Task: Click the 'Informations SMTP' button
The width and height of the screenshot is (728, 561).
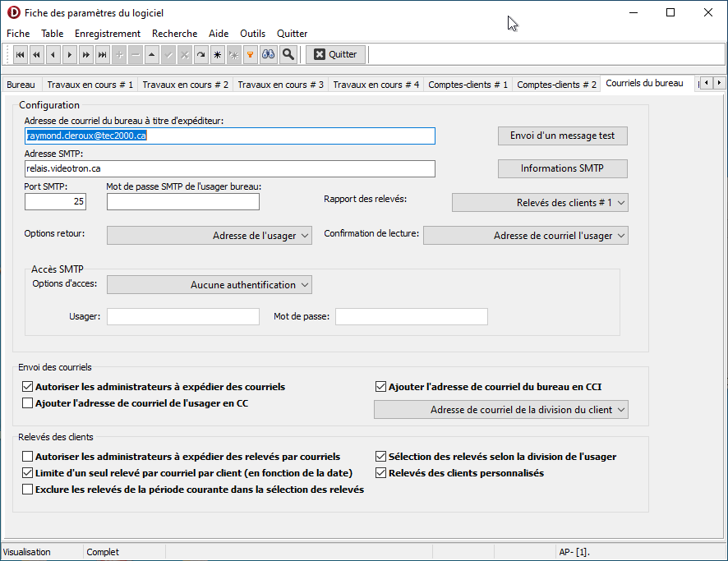Action: click(562, 168)
